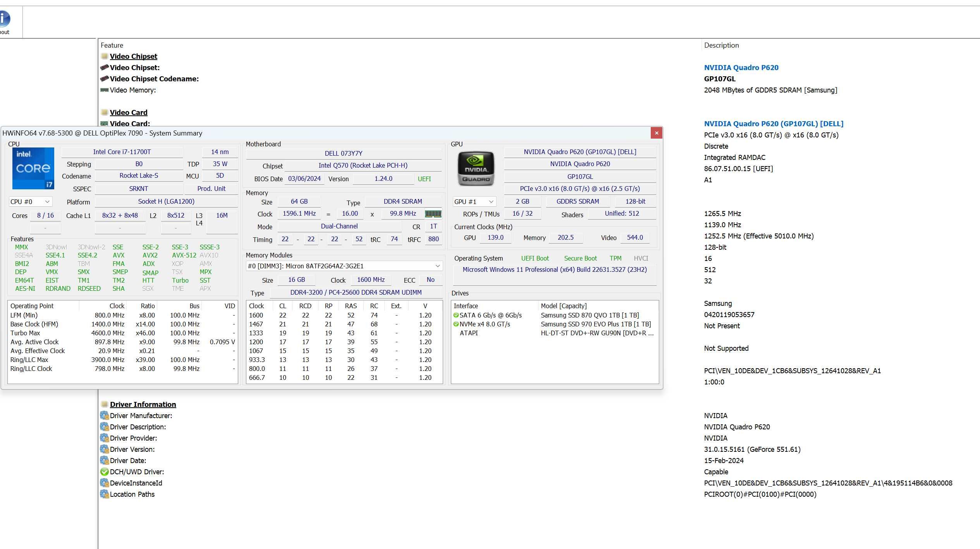
Task: Click the AVX-512 feature label
Action: 184,255
